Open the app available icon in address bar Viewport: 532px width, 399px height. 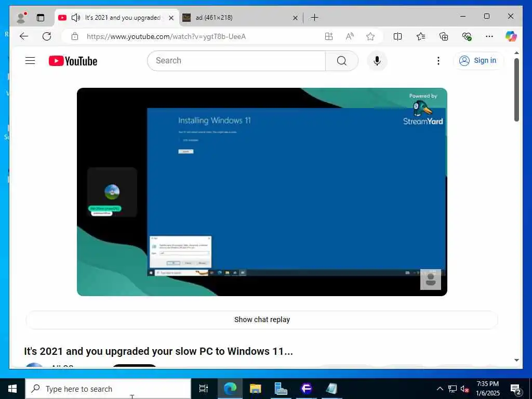point(329,37)
